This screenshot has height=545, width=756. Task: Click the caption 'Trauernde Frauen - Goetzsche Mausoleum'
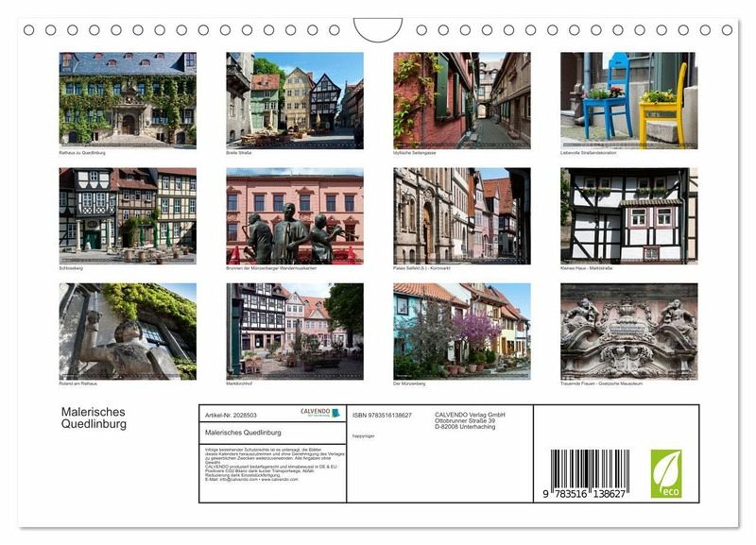(x=601, y=384)
